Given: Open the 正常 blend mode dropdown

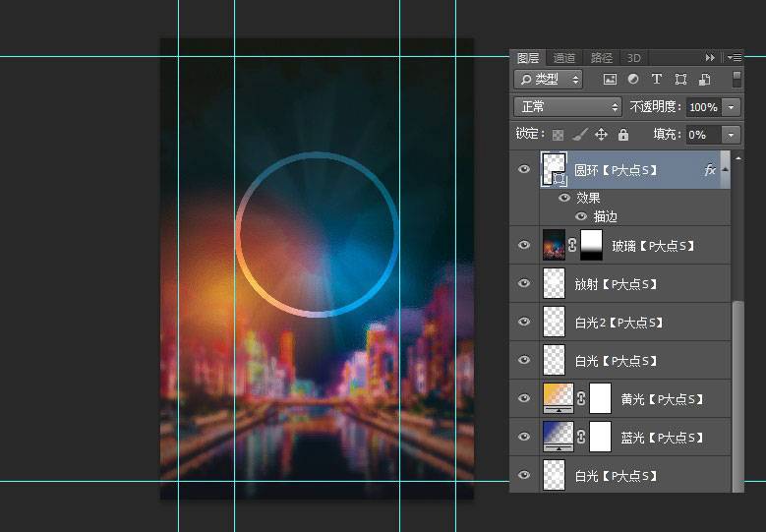Looking at the screenshot, I should click(x=569, y=107).
